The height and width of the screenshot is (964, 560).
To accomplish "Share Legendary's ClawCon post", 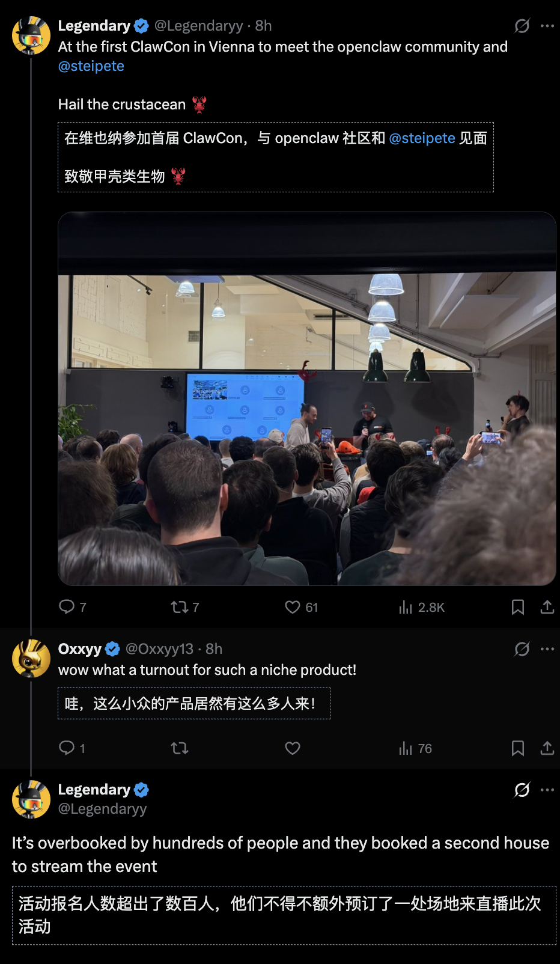I will tap(547, 607).
